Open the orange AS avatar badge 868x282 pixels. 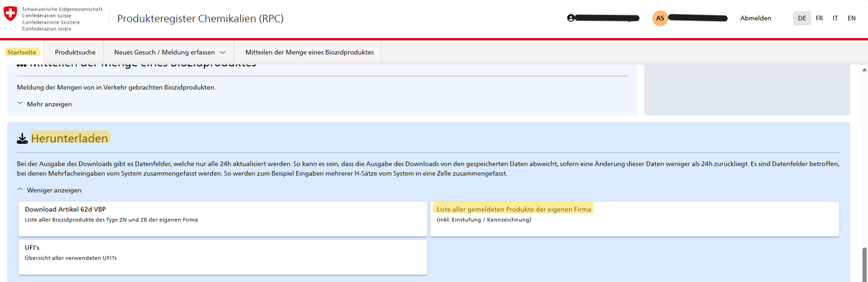660,18
